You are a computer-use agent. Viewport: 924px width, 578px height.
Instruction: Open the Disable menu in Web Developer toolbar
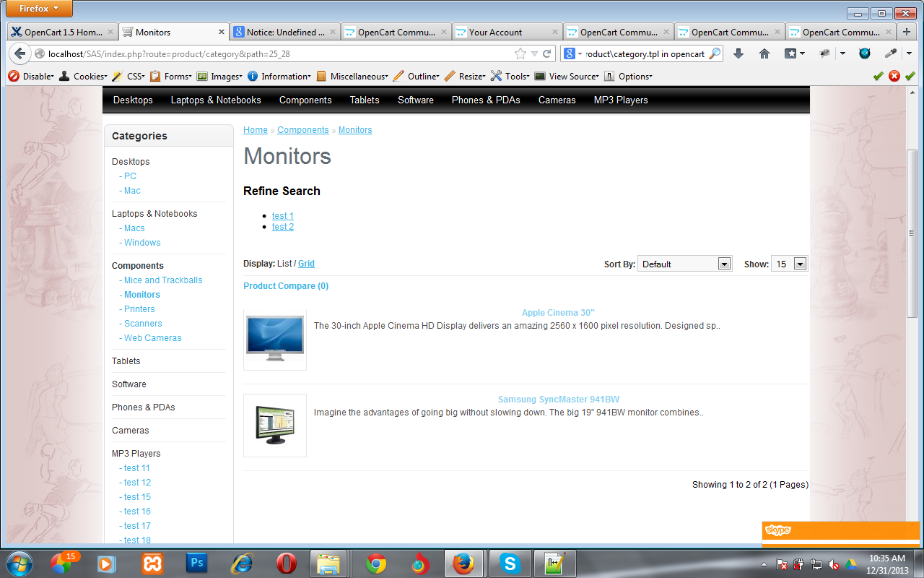coord(31,76)
